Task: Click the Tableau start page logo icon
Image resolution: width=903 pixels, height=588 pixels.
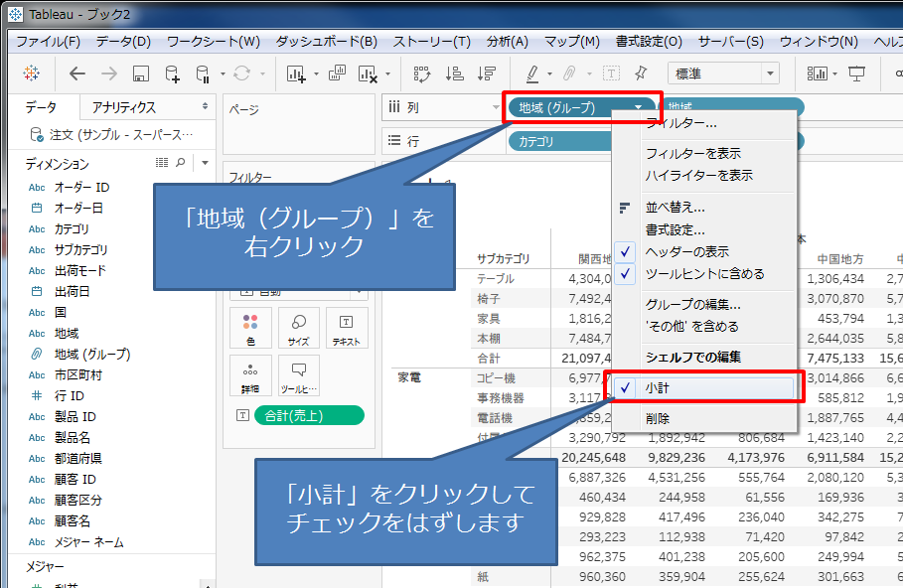Action: 31,73
